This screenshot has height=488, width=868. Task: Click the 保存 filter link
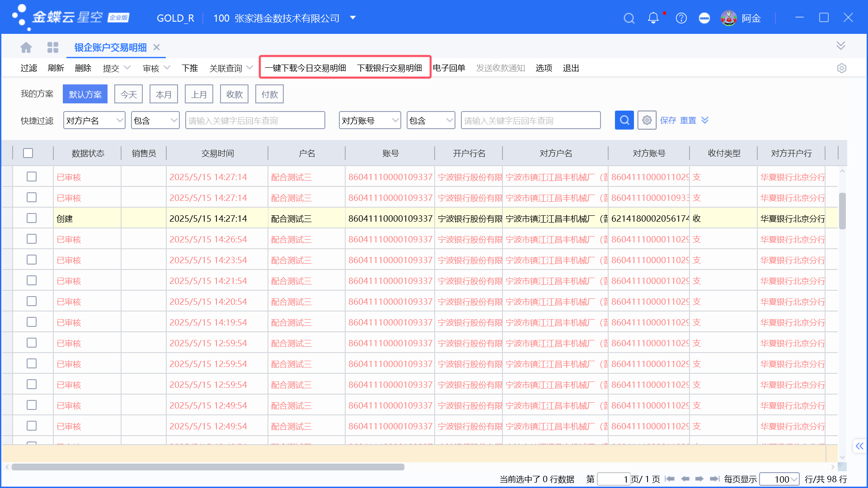[x=668, y=121]
